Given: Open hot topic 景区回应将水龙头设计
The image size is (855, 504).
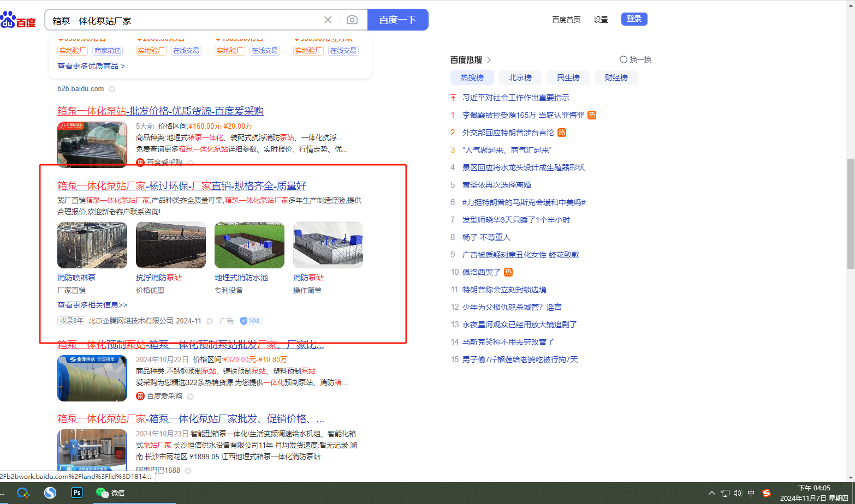Looking at the screenshot, I should (x=524, y=167).
